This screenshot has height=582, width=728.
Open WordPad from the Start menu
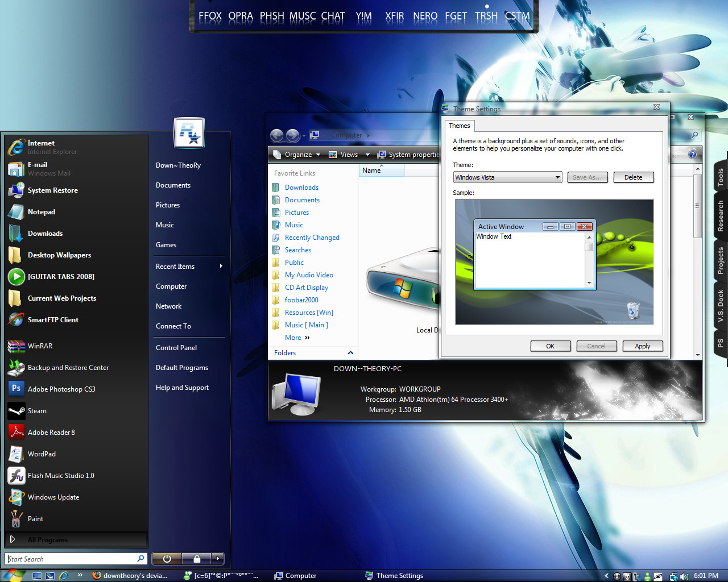tap(76, 454)
